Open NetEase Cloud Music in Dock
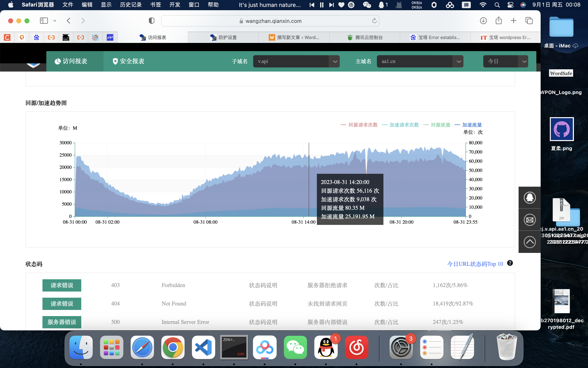588x368 pixels. [x=356, y=347]
